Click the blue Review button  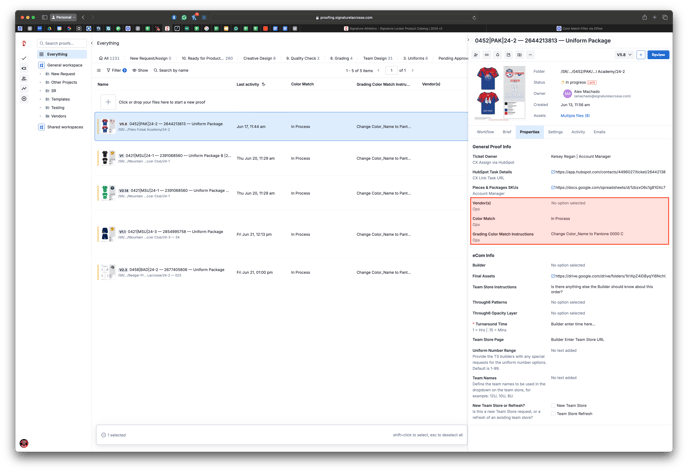(x=659, y=55)
